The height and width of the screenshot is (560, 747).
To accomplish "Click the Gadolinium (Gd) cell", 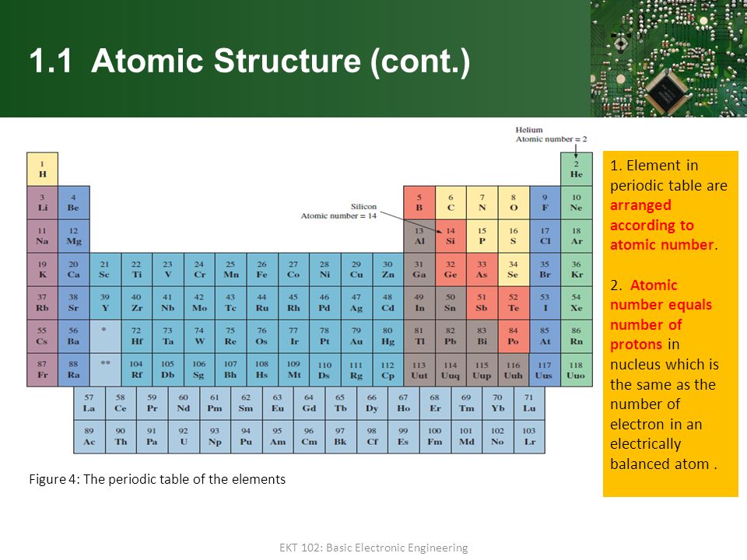I will (309, 403).
